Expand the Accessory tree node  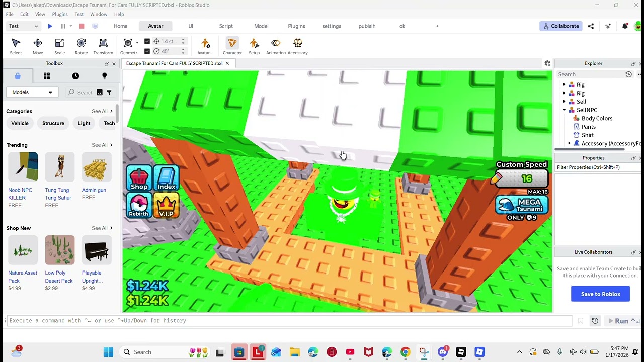pyautogui.click(x=570, y=144)
